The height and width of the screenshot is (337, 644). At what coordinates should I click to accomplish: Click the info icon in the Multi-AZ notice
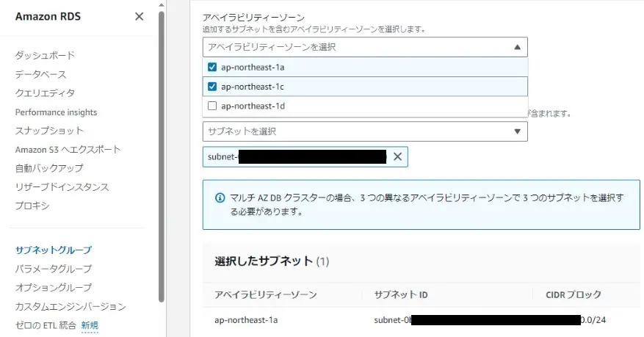pos(219,198)
